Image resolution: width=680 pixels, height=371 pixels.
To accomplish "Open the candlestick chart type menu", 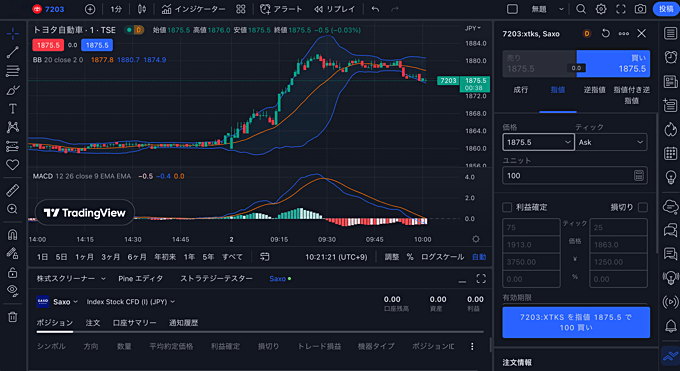I will pyautogui.click(x=142, y=9).
